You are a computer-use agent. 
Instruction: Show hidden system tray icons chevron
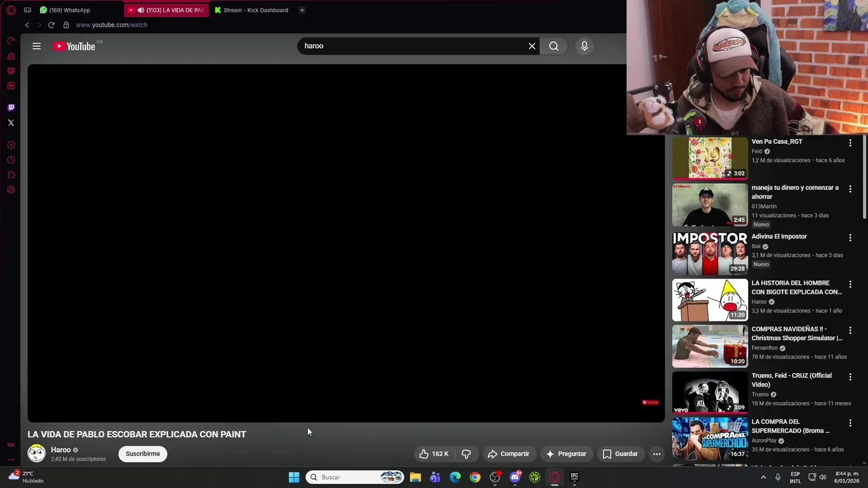coord(763,477)
